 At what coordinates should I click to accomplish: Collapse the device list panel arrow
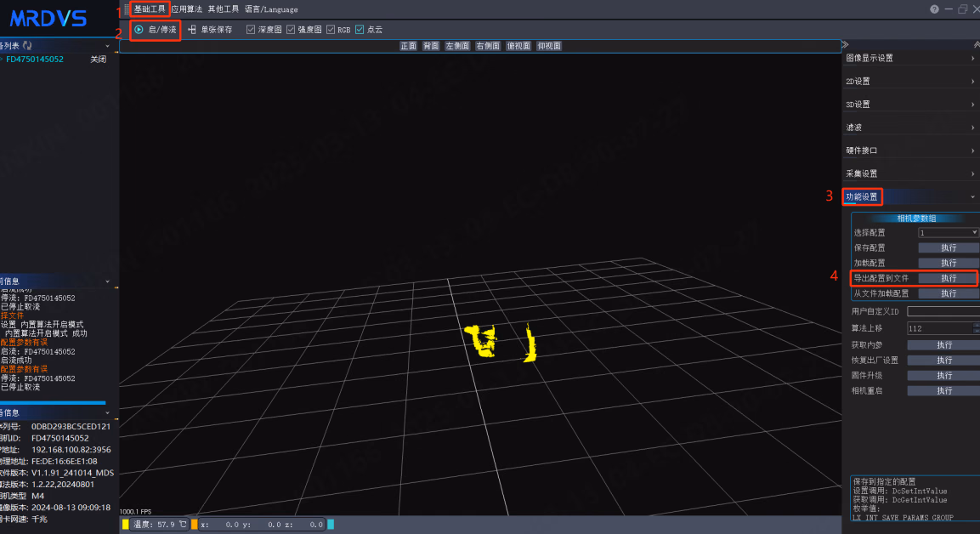point(107,46)
